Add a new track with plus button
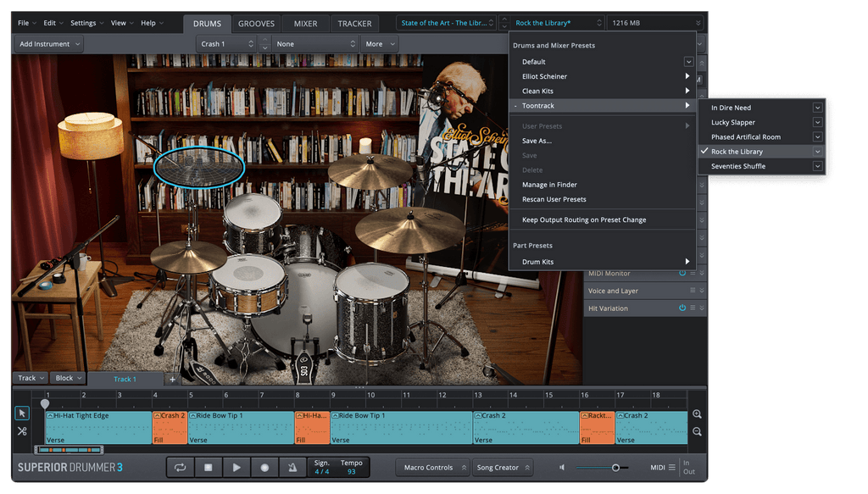 pyautogui.click(x=172, y=379)
